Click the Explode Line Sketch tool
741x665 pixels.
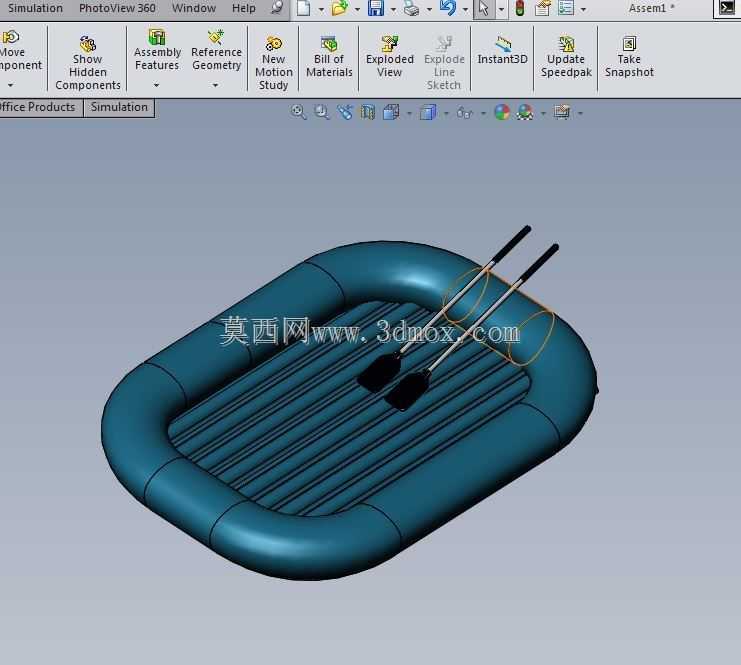click(x=444, y=63)
